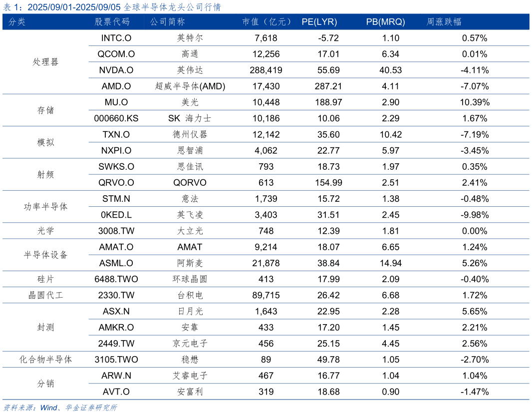Viewport: 532px width, 414px height.
Task: Click the first row cell under PB(MRQ)
Action: click(x=385, y=38)
